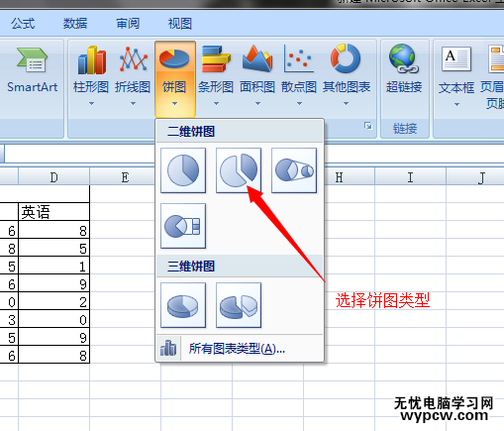504x431 pixels.
Task: Open the charts group dialog launcher
Action: 368,126
